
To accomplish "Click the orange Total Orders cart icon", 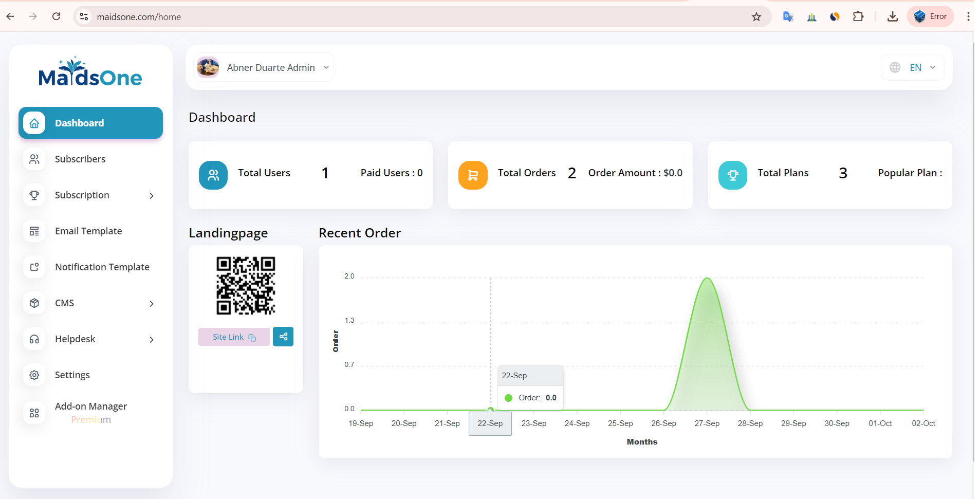I will point(473,175).
